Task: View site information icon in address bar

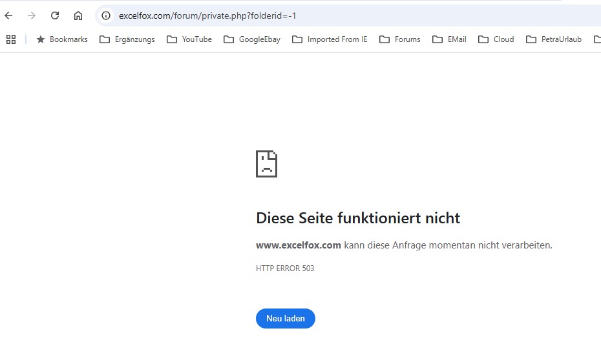Action: [106, 15]
